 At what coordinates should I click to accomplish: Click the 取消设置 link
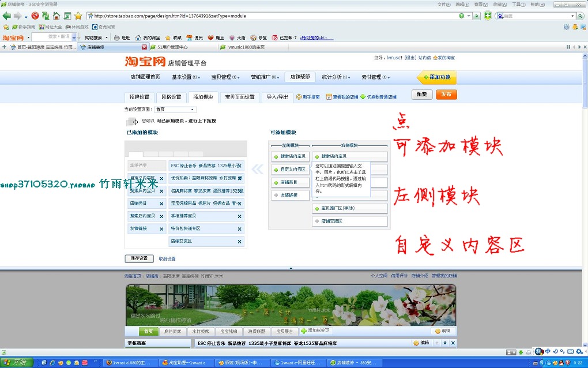pyautogui.click(x=167, y=259)
